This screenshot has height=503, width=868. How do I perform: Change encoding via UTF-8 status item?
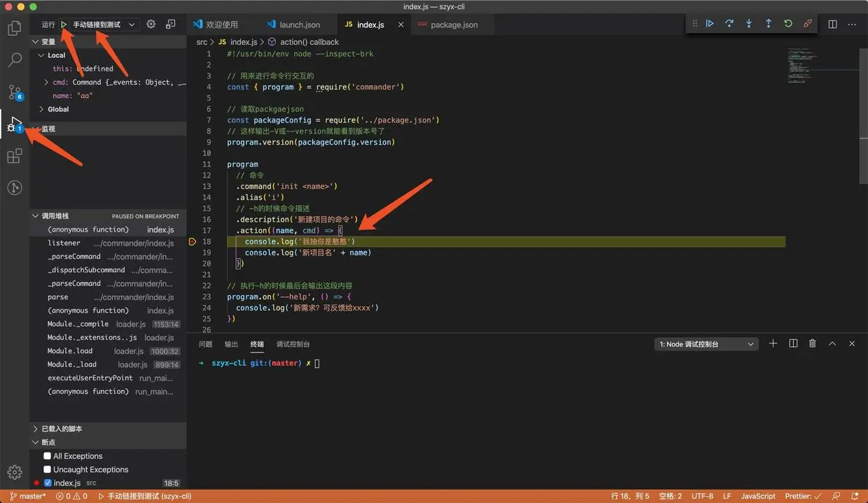[x=702, y=496]
